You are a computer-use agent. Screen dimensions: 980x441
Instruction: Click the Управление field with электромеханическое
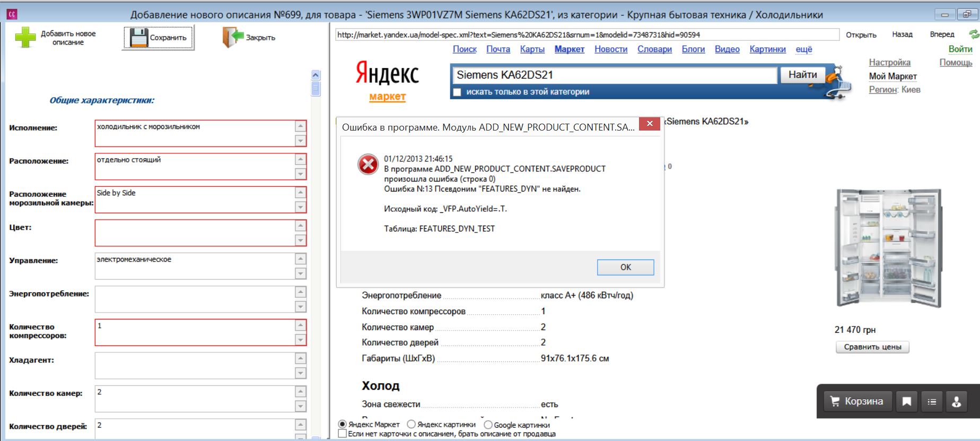pyautogui.click(x=195, y=266)
